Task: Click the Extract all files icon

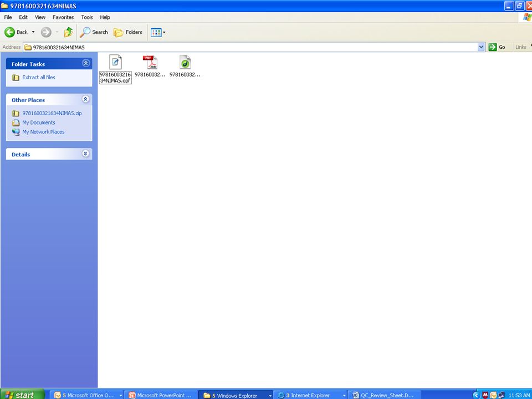Action: click(x=16, y=78)
